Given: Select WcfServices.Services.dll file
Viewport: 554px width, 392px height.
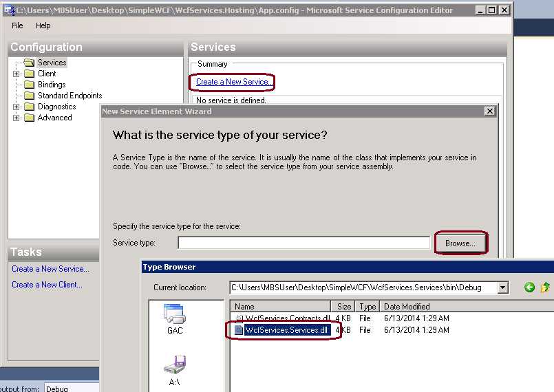Looking at the screenshot, I should (x=287, y=330).
